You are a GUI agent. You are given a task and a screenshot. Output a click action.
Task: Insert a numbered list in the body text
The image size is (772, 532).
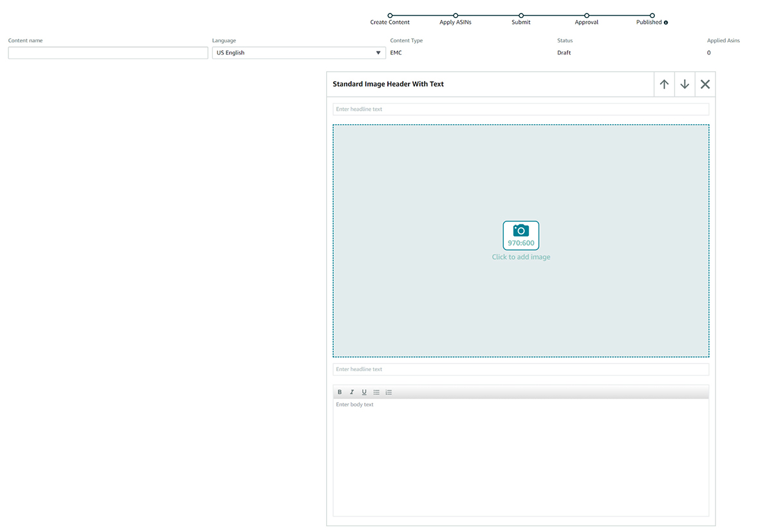pos(389,392)
